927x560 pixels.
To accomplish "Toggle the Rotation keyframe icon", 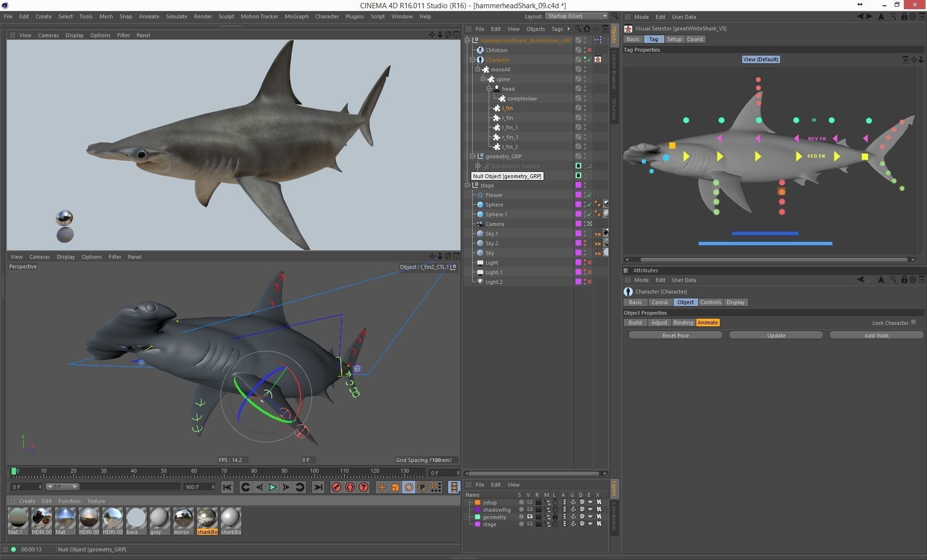I will tap(408, 487).
